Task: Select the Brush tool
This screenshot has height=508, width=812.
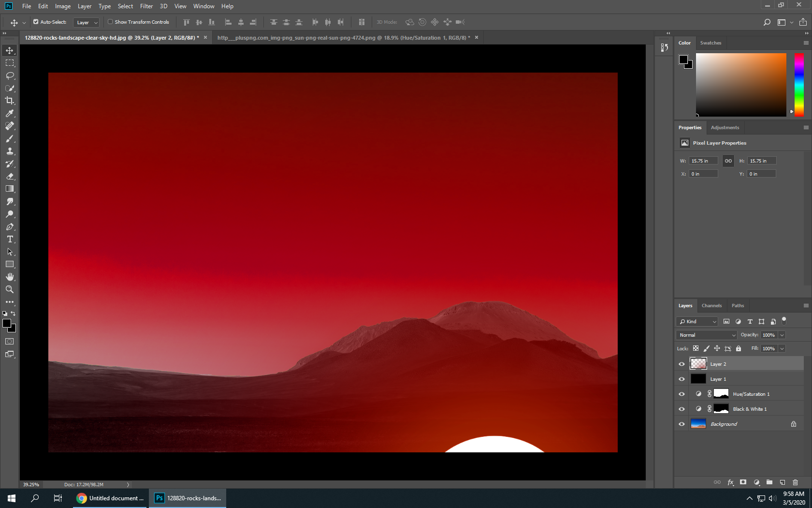Action: click(x=10, y=138)
